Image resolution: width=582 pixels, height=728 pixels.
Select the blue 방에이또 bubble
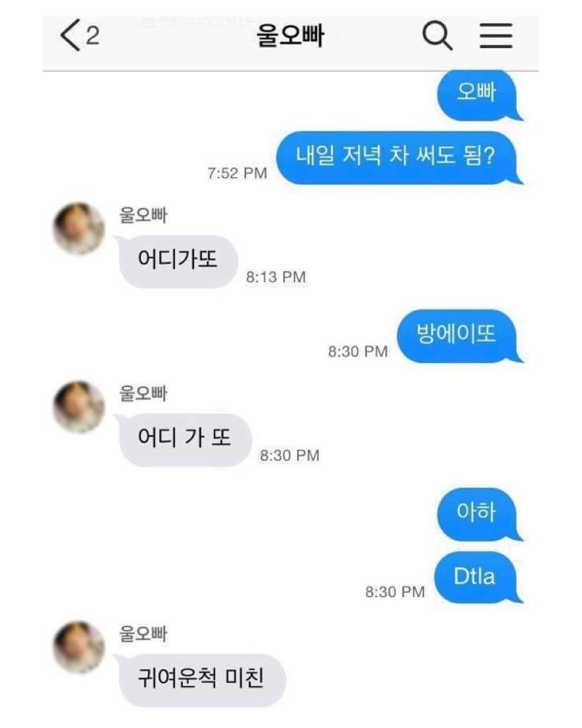click(459, 335)
